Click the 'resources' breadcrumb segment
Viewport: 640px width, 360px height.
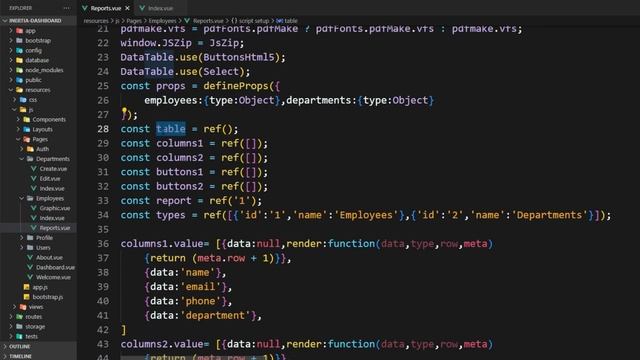pos(96,20)
